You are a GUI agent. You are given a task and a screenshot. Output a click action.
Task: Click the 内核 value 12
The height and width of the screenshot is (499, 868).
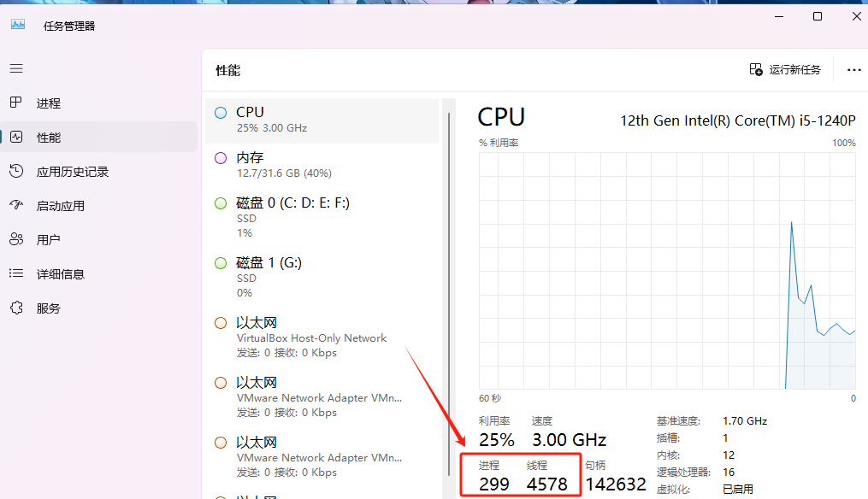click(x=729, y=455)
